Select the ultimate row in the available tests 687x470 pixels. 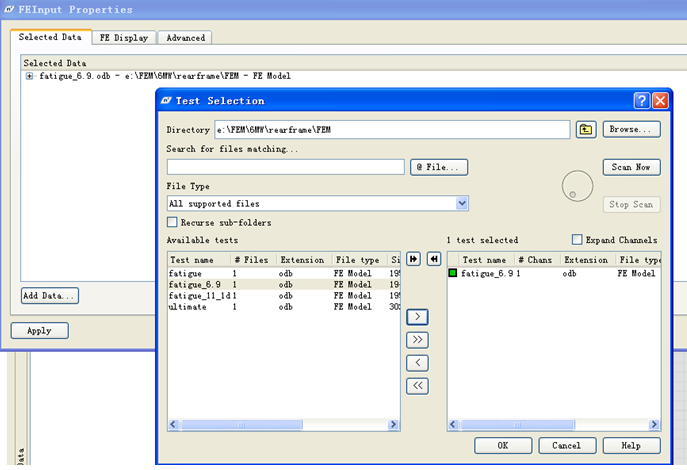[x=283, y=307]
